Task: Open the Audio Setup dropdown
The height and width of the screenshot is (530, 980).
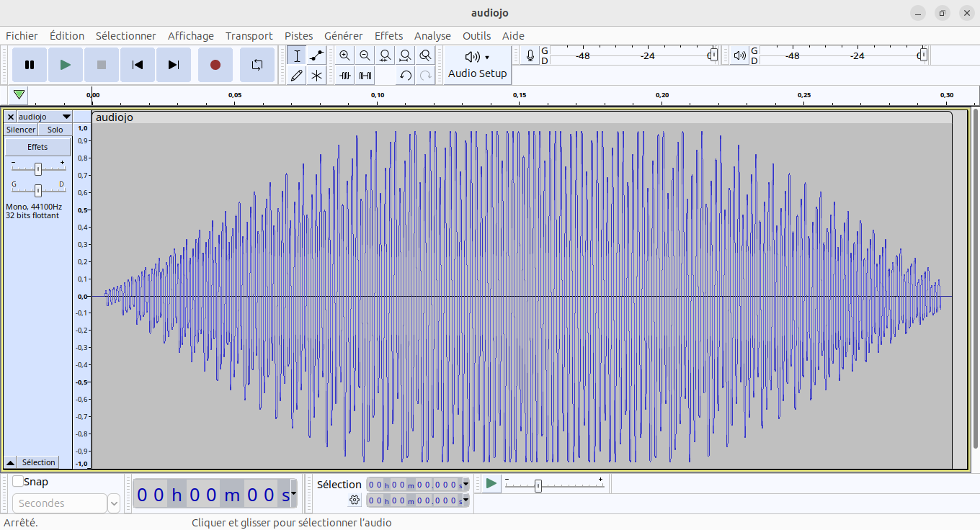Action: 477,65
